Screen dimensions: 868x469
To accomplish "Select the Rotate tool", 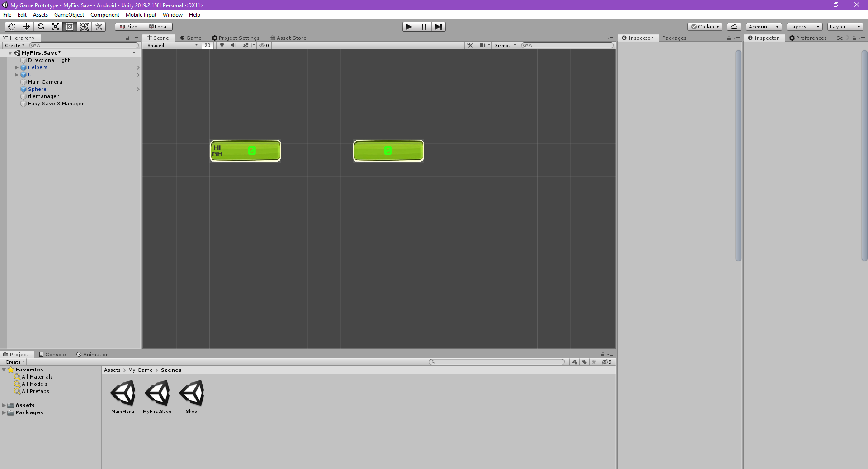I will [x=41, y=27].
